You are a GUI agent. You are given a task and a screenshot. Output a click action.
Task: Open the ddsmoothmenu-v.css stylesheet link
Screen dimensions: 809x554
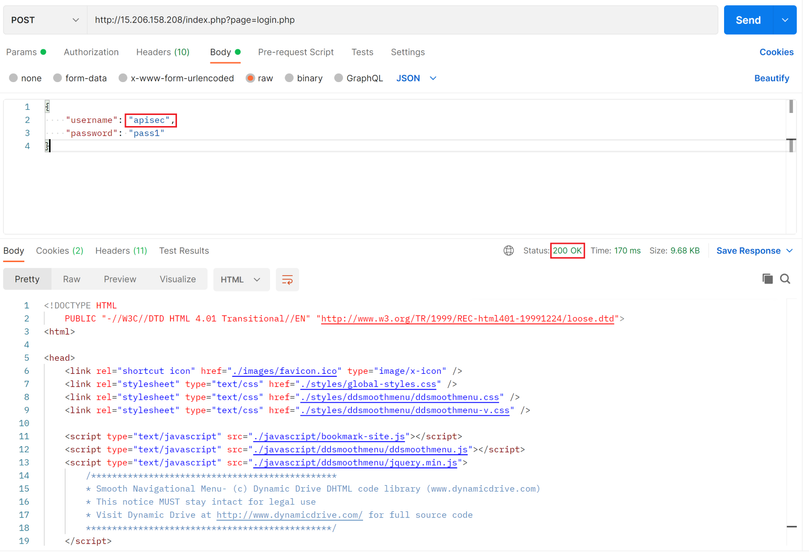point(404,411)
